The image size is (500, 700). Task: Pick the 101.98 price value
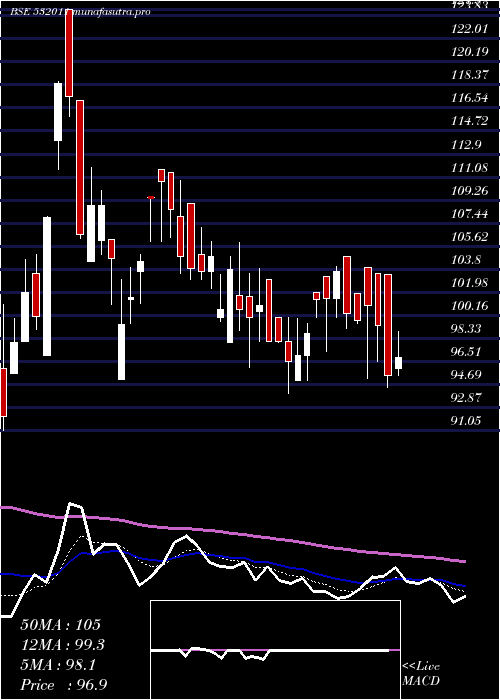(x=469, y=283)
